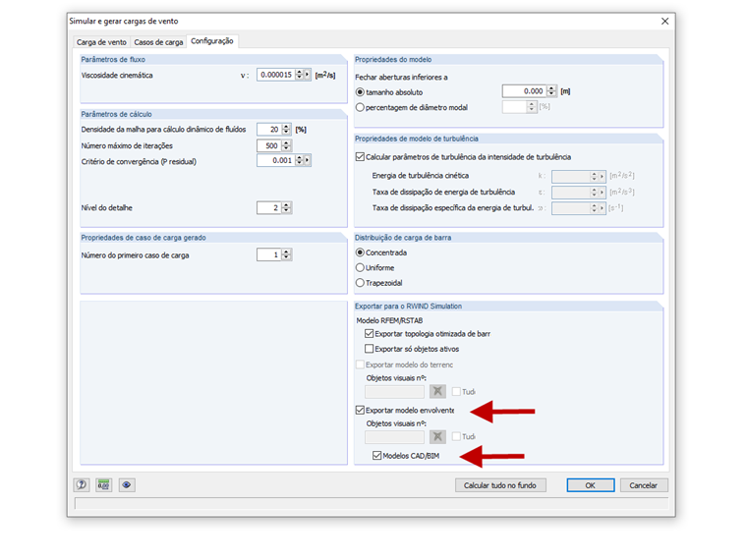Click the Cancelar button
The height and width of the screenshot is (560, 747).
pos(644,485)
